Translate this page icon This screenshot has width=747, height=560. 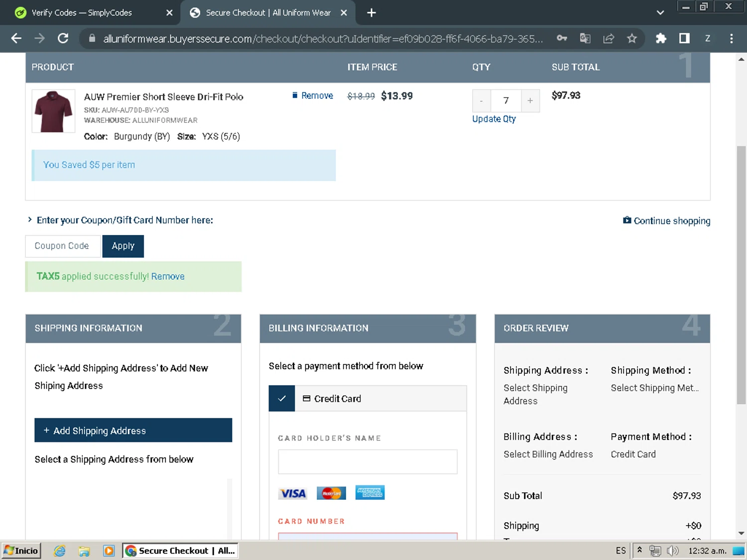(x=585, y=38)
